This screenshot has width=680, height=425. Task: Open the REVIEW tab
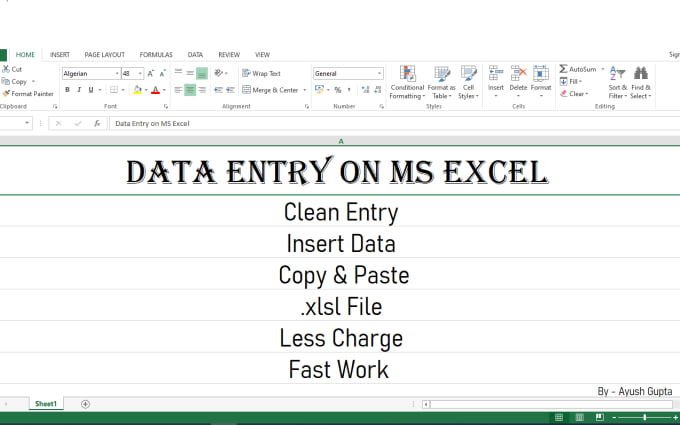point(229,55)
